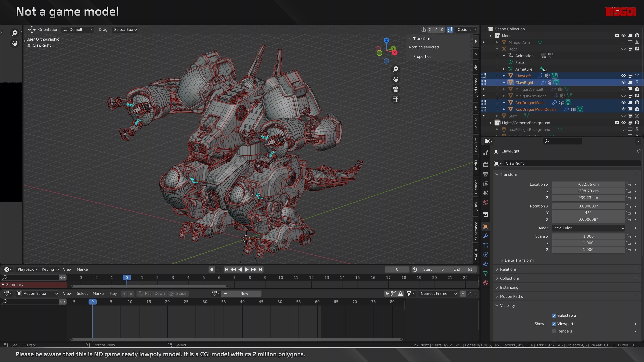Click the Location X value field
This screenshot has height=362, width=644.
click(x=588, y=184)
